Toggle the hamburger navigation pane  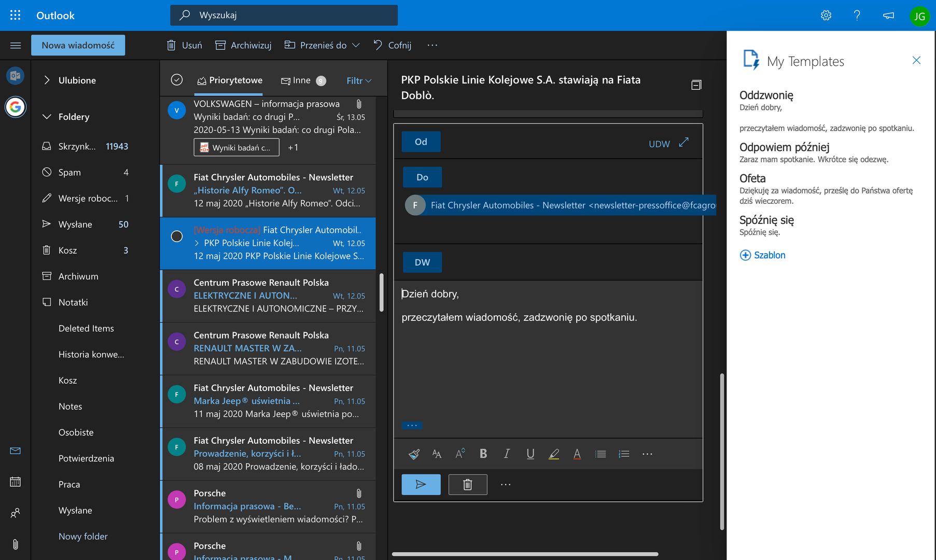click(x=16, y=45)
